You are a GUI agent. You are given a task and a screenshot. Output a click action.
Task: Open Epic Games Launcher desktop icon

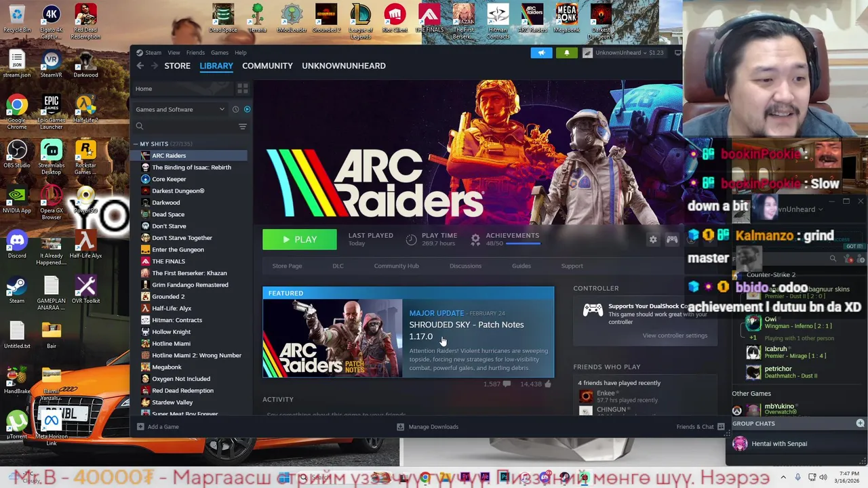click(52, 113)
